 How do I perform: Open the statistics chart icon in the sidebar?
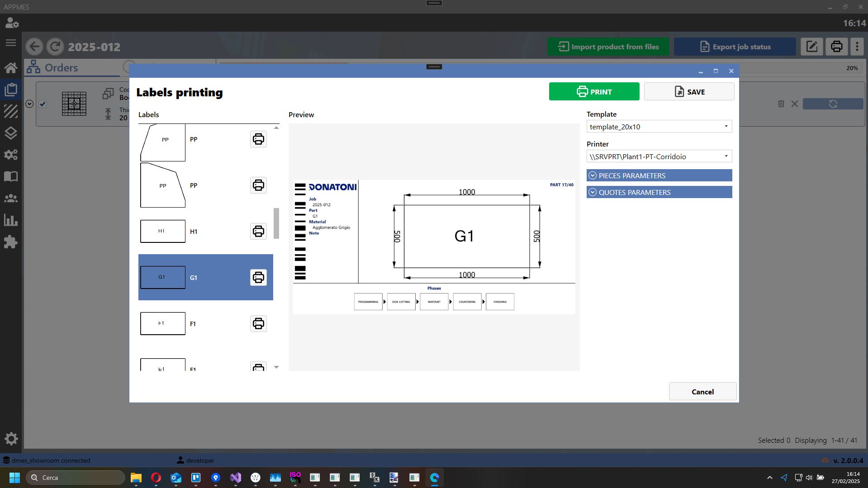(x=11, y=220)
